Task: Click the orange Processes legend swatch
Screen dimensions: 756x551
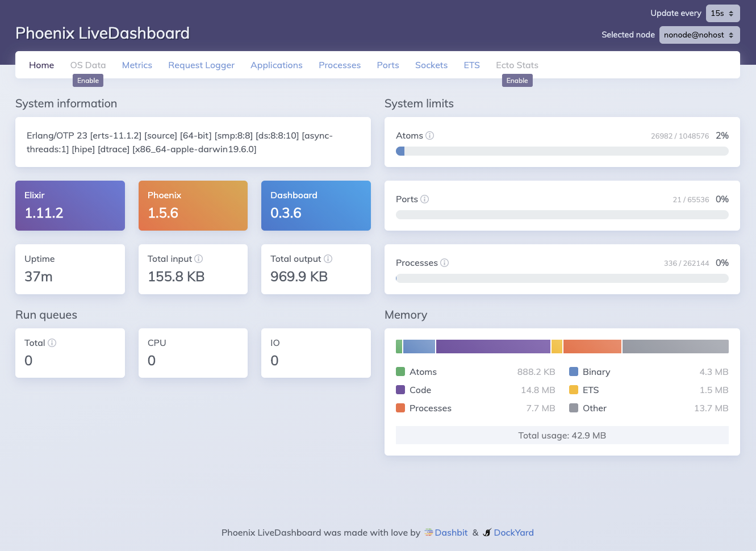Action: pyautogui.click(x=400, y=408)
